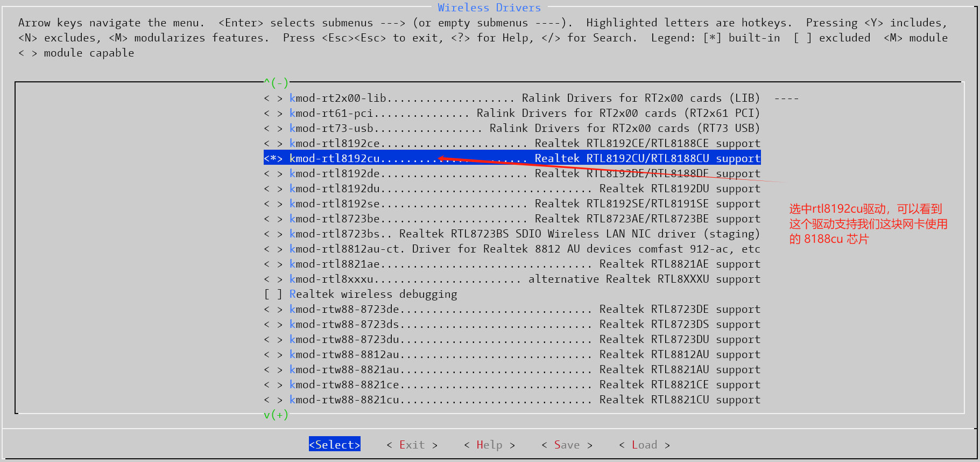Image resolution: width=980 pixels, height=462 pixels.
Task: Toggle the < > state of kmod-rtl8821ae
Action: click(273, 264)
